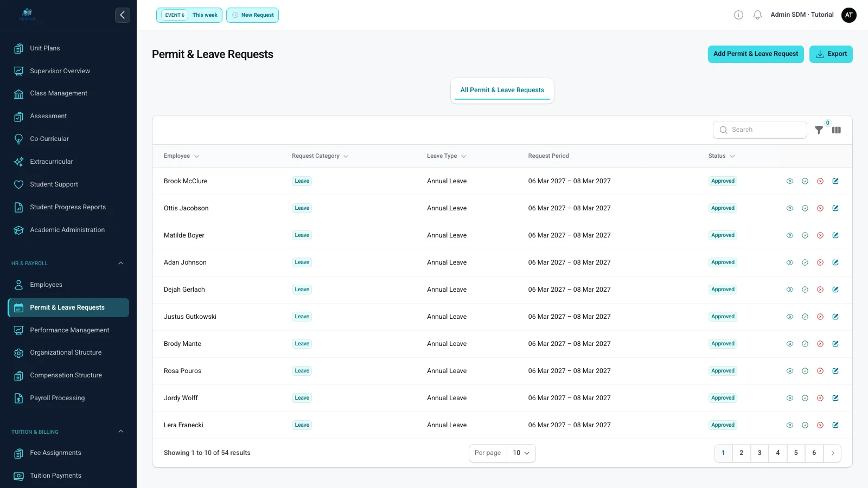Click the Event 6 This week chip
Screen dimensions: 868x488
(x=189, y=15)
